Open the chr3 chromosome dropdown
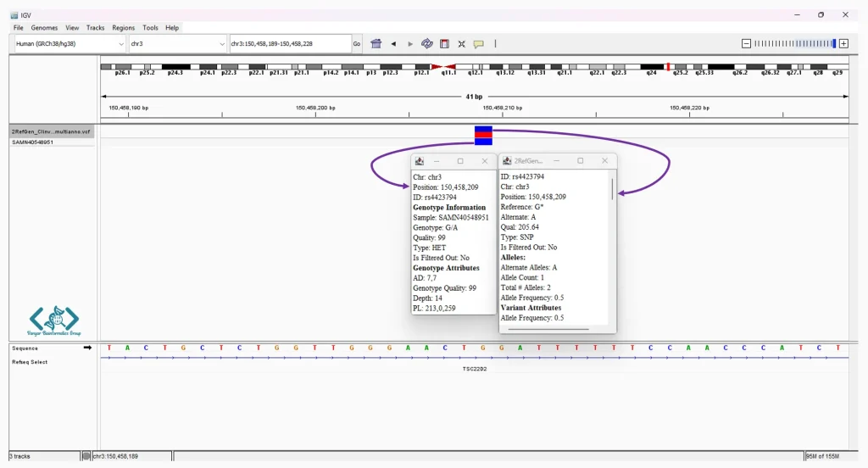Image resolution: width=868 pixels, height=468 pixels. [x=178, y=44]
